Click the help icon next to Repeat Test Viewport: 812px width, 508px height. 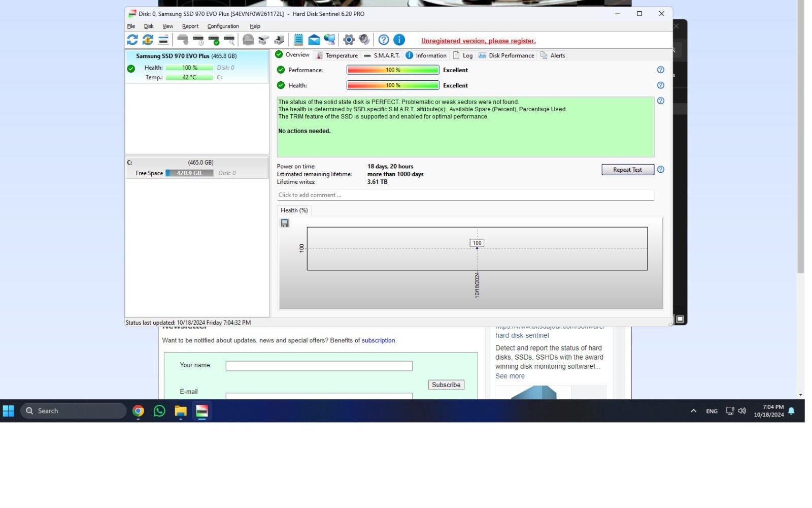661,170
